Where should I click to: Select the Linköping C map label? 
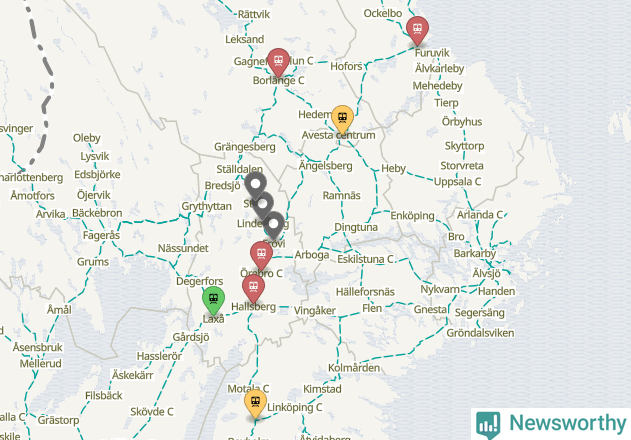tap(295, 407)
